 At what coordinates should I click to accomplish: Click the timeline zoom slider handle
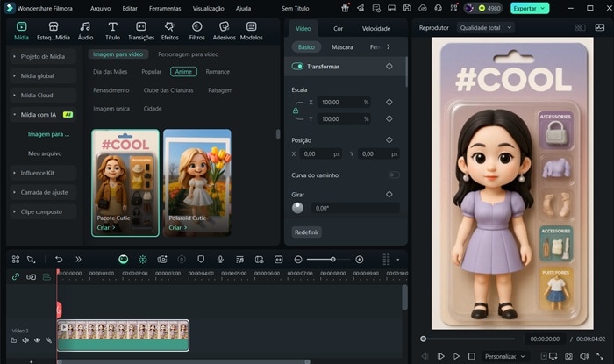click(x=332, y=259)
